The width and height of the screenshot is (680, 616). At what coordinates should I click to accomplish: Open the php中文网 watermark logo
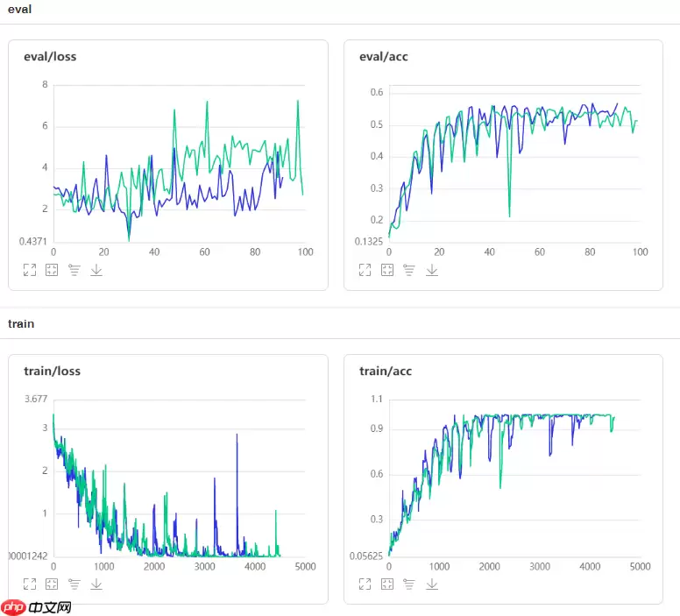tap(37, 606)
